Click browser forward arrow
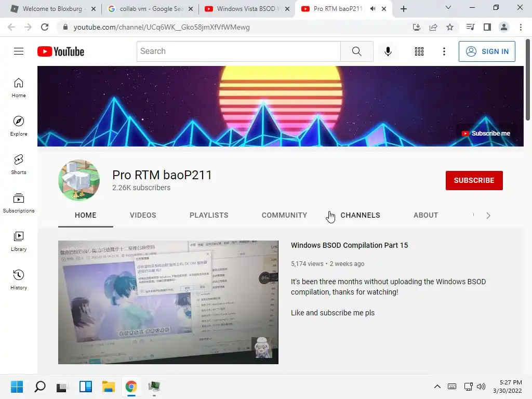 point(28,27)
